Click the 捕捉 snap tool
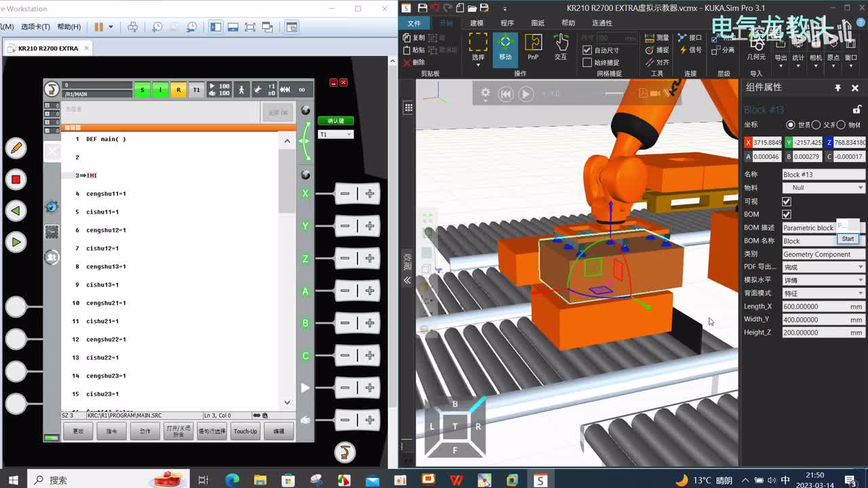868x488 pixels. (657, 50)
